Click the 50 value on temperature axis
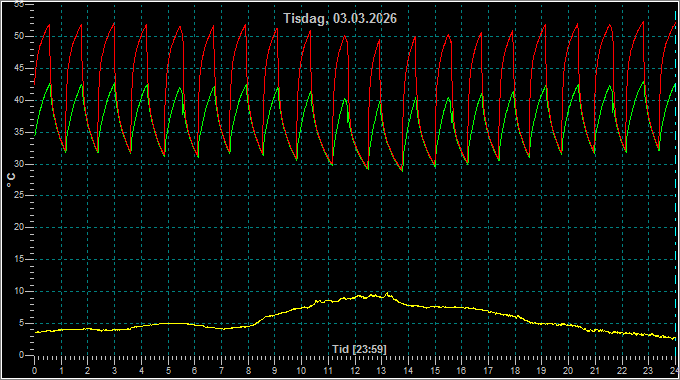Screen dimensions: 680x380 [19, 36]
